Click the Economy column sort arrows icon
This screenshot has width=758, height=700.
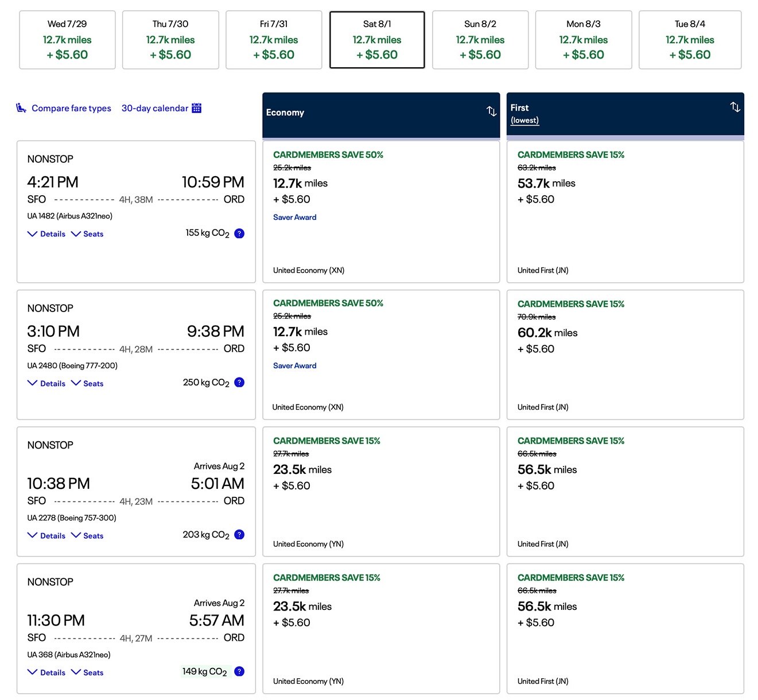click(x=491, y=111)
